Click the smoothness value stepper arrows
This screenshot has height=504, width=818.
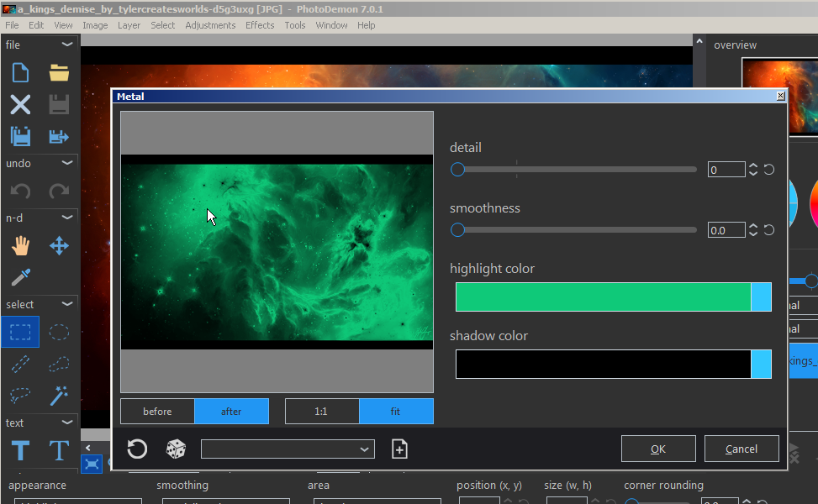coord(752,230)
